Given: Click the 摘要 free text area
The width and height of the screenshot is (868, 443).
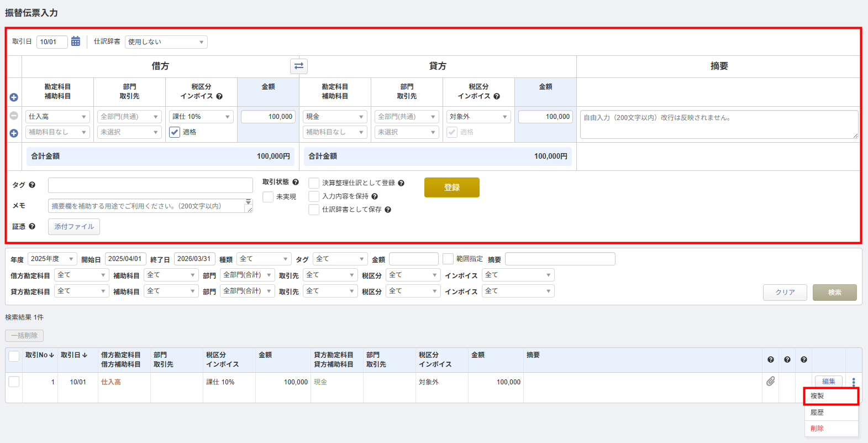Looking at the screenshot, I should point(718,124).
